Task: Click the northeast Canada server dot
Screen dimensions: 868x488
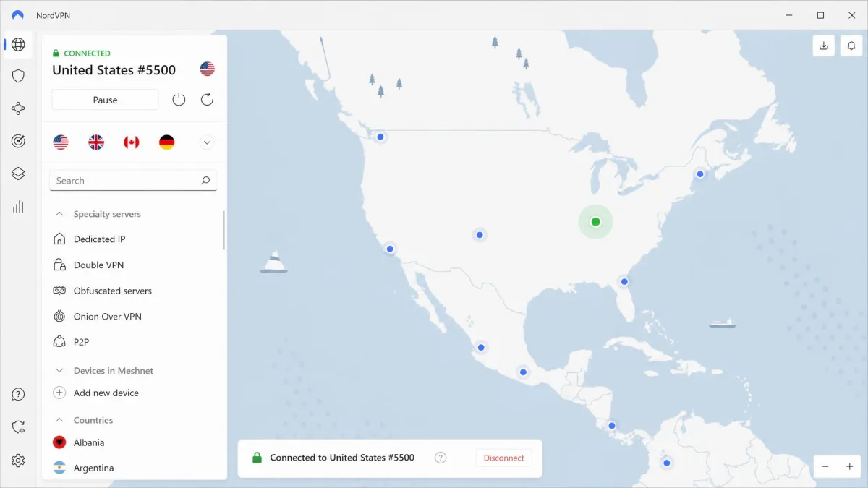Action: 700,174
